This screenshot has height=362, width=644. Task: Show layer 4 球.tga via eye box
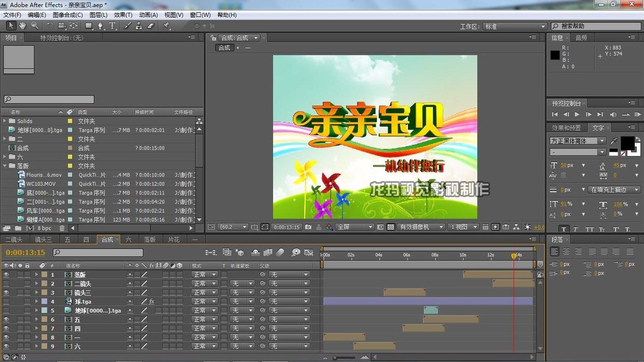[x=6, y=301]
